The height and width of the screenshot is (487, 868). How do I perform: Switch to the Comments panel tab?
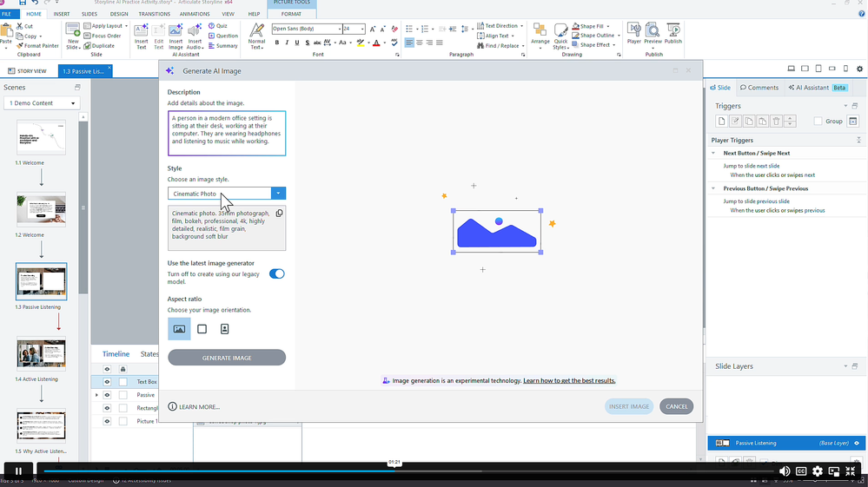click(759, 88)
